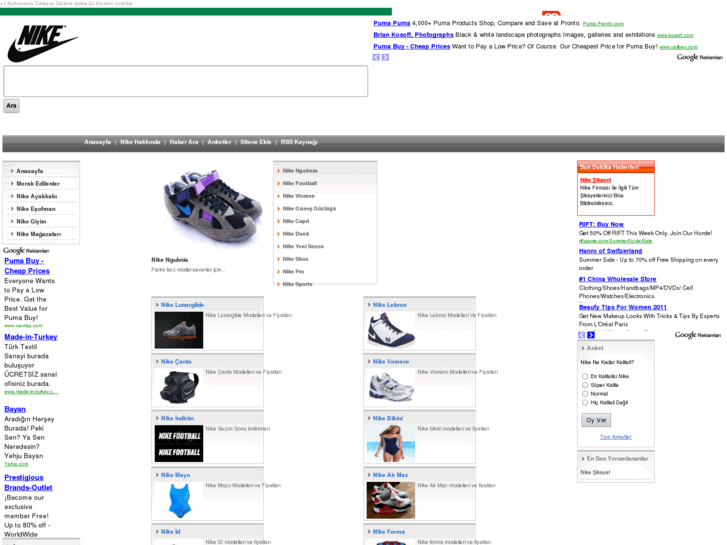Viewport: 727px width, 545px height.
Task: Open Nike Pro in the category list
Action: coord(293,271)
